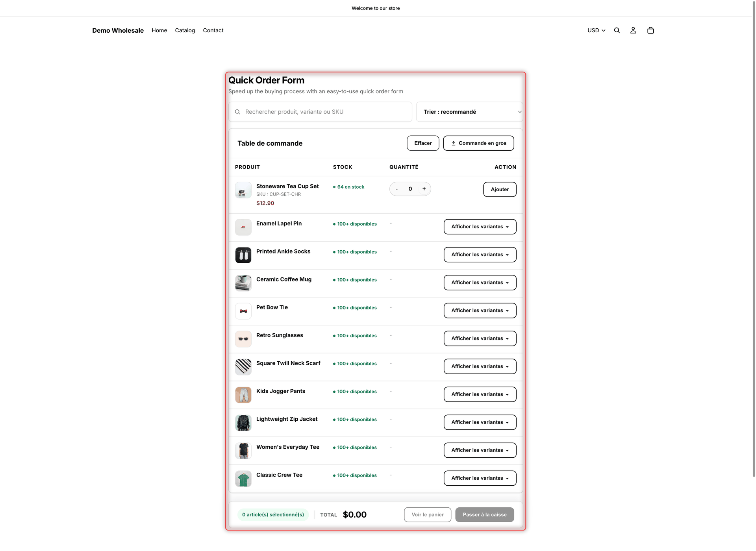
Task: Open the Catalog menu link
Action: (185, 30)
